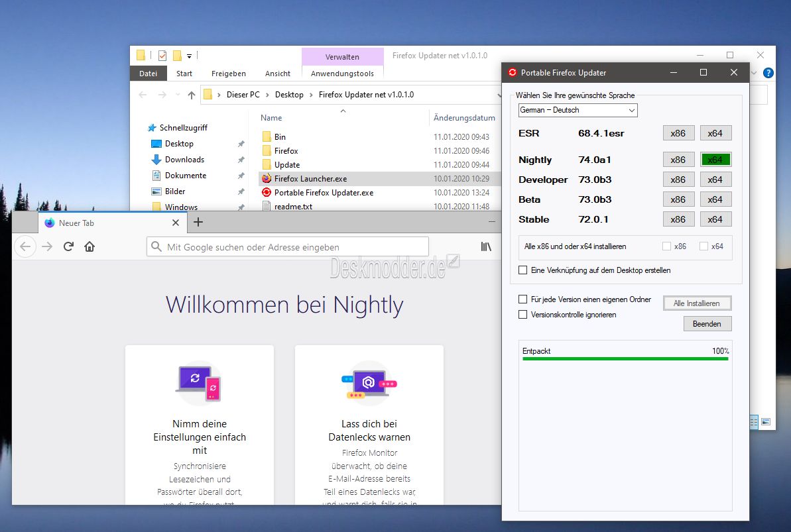The height and width of the screenshot is (532, 791).
Task: Download Developer x64 version
Action: (715, 180)
